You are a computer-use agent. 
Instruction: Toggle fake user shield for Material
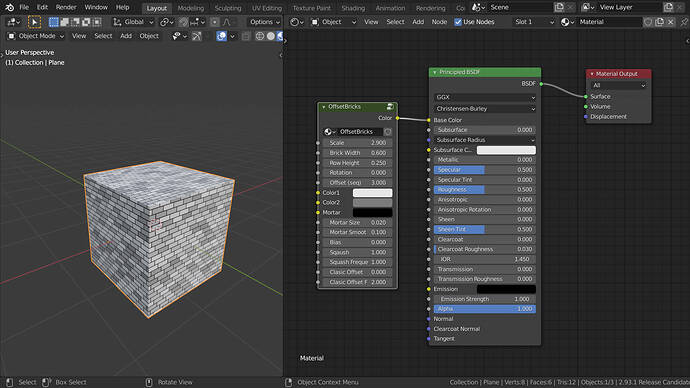click(648, 22)
